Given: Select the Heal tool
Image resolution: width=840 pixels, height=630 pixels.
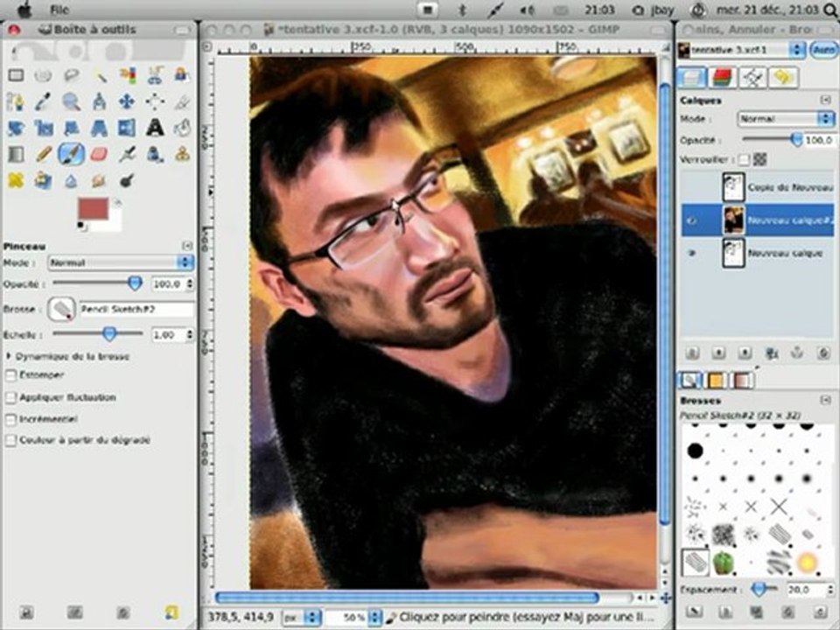Looking at the screenshot, I should pyautogui.click(x=16, y=180).
